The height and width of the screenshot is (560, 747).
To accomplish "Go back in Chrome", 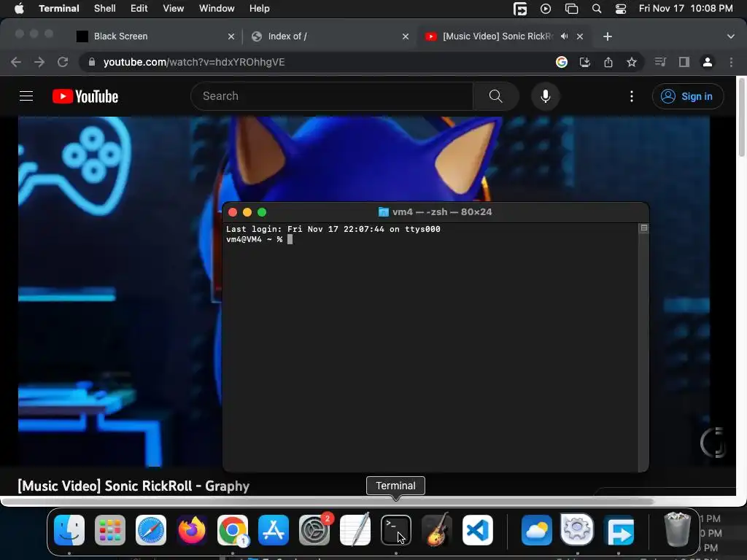I will [x=16, y=62].
